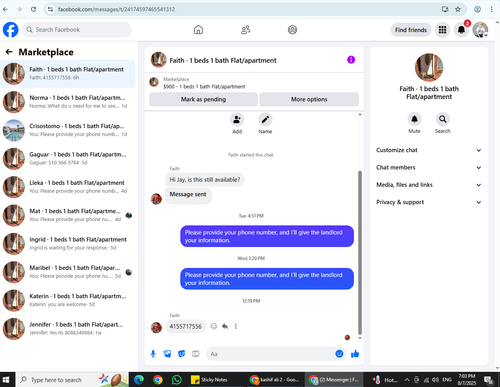Open the account profile picture menu

(x=480, y=30)
